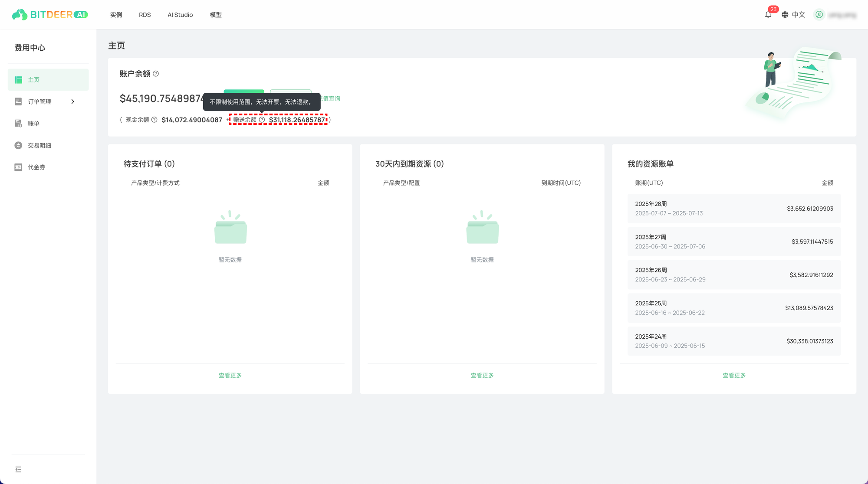
Task: Click cash balance value $14,072.49004087
Action: coord(192,120)
